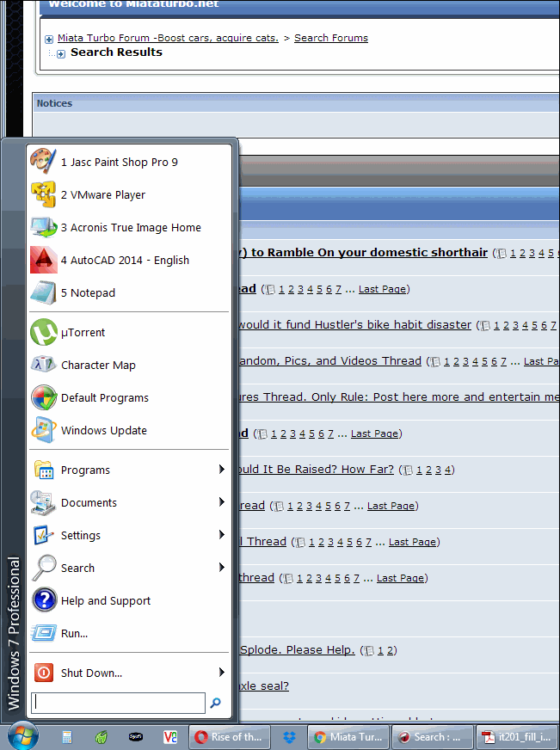
Task: Open Jasc Paint Shop Pro 9 icon
Action: (44, 161)
